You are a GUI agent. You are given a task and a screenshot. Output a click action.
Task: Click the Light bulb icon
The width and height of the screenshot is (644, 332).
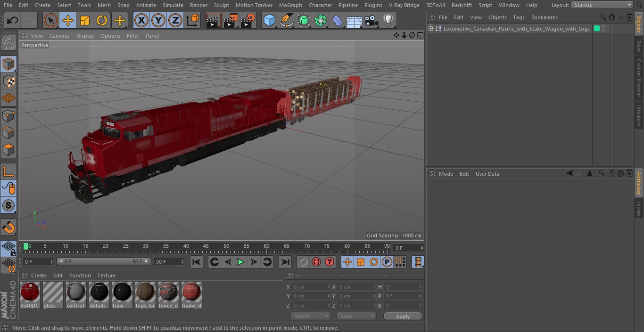[388, 20]
